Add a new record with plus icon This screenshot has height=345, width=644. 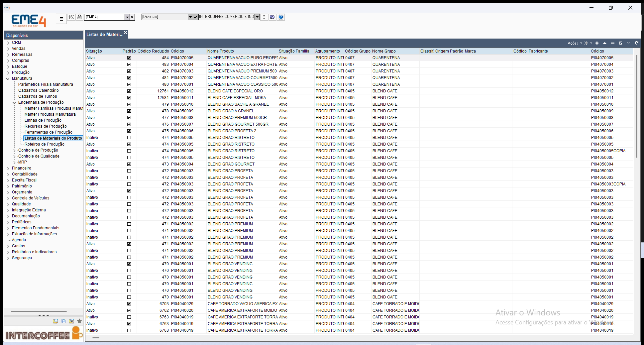(x=597, y=43)
